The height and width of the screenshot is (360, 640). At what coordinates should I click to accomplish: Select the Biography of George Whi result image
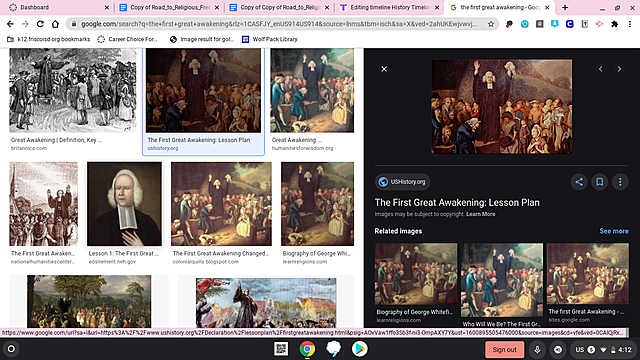(x=318, y=204)
